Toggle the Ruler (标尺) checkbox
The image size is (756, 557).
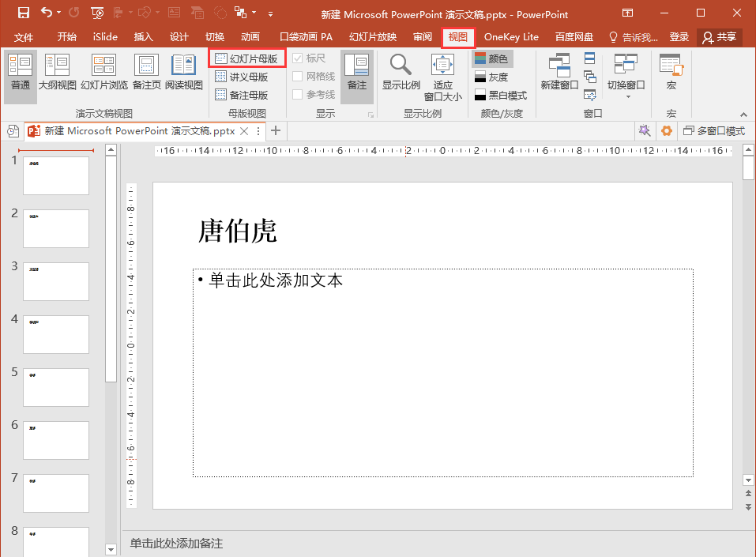tap(298, 58)
